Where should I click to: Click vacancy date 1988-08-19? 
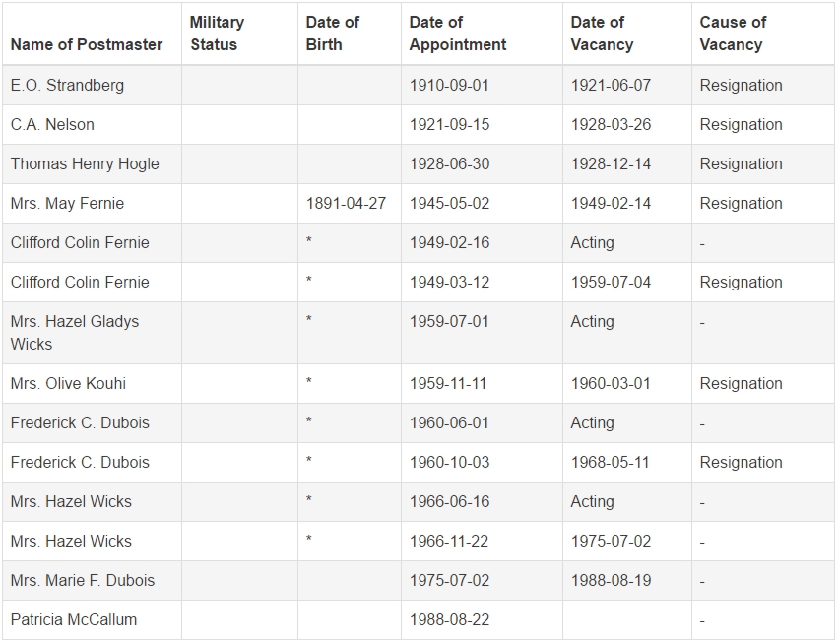(x=611, y=580)
